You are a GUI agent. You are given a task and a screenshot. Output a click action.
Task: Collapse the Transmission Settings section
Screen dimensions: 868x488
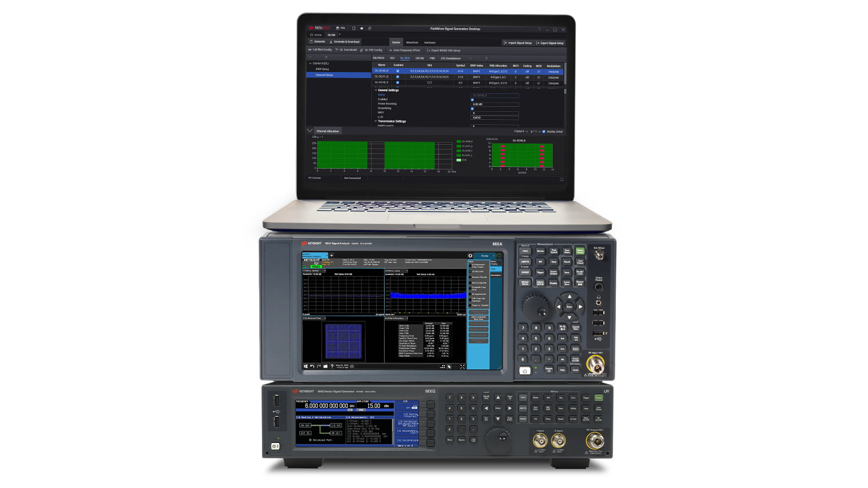[376, 121]
